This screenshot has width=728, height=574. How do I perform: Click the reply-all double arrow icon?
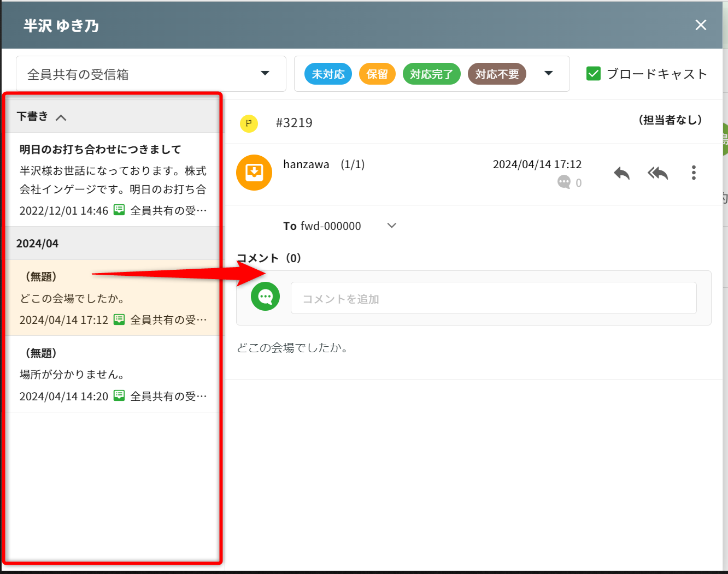pyautogui.click(x=657, y=173)
